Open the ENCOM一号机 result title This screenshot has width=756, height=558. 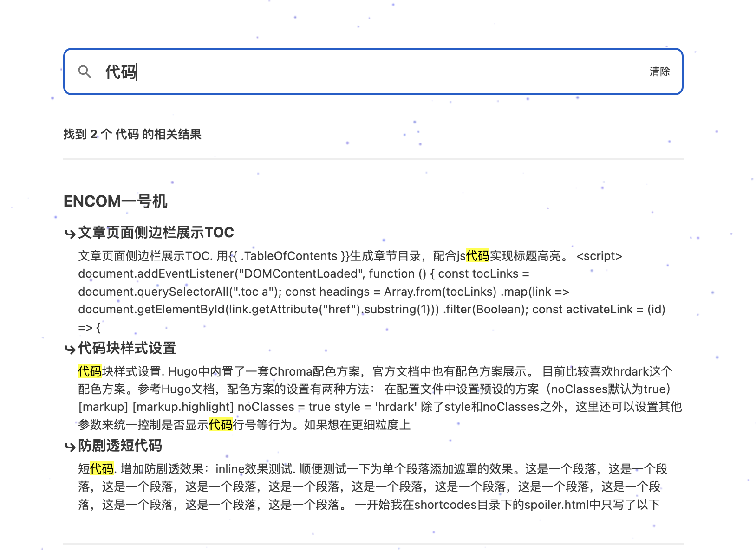point(115,201)
